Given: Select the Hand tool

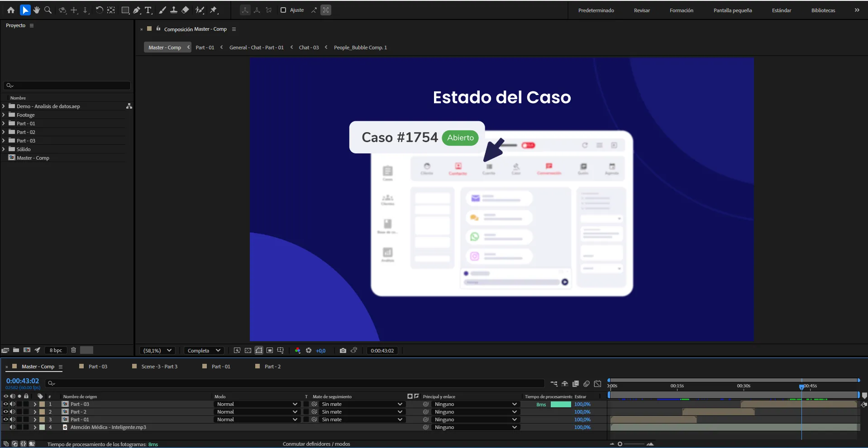Looking at the screenshot, I should click(x=37, y=10).
